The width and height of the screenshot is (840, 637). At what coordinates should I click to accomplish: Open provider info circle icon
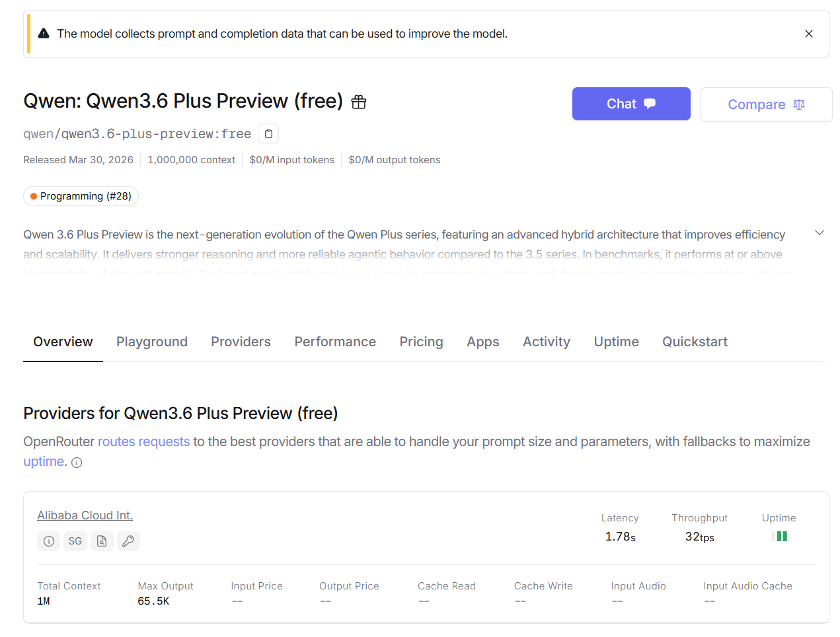click(49, 541)
